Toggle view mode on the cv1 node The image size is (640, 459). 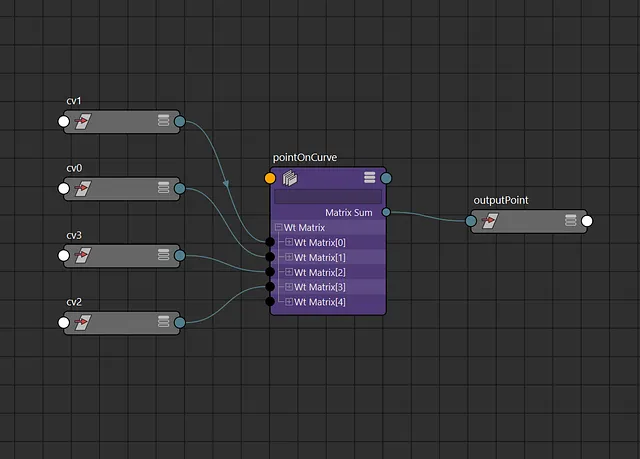(164, 122)
